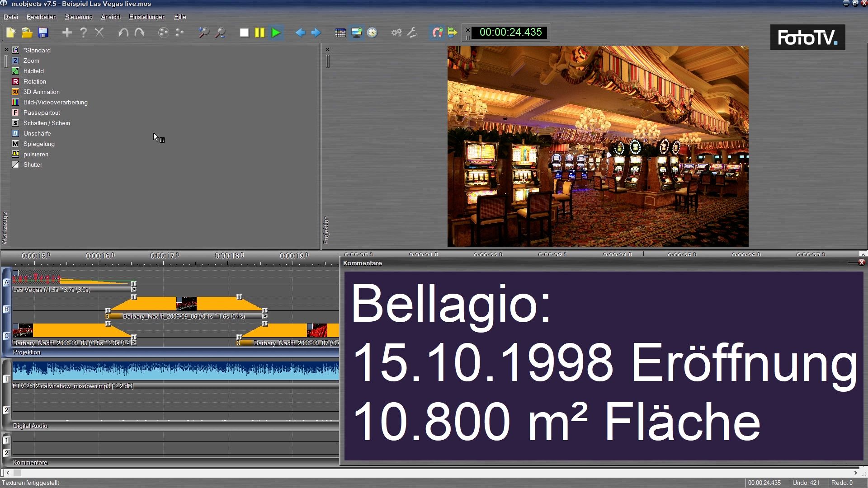Click the timecode display 00:00:24.435
The image size is (868, 488).
[x=510, y=32]
